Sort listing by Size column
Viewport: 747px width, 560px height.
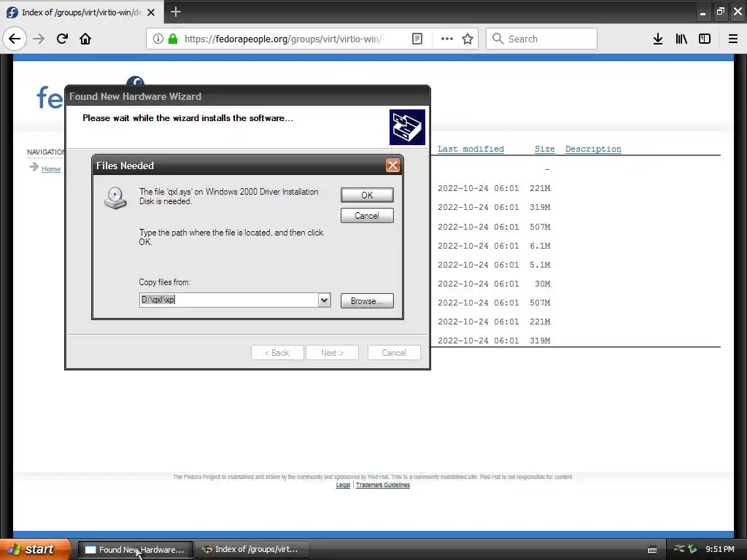pos(544,149)
